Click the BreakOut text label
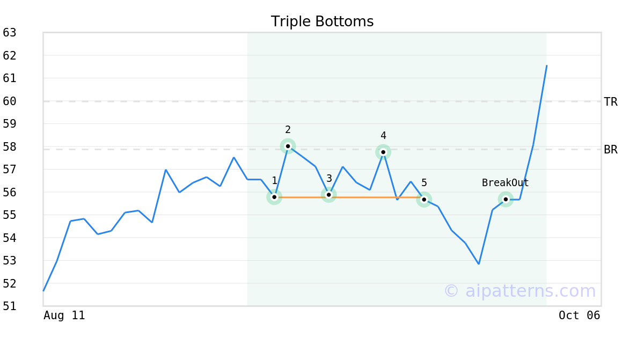This screenshot has width=644, height=338. [x=505, y=183]
